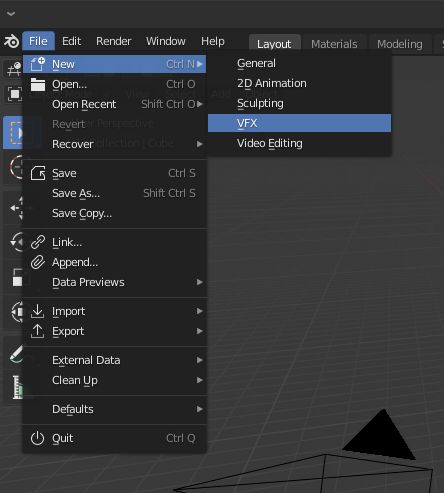Screen dimensions: 444x493
Task: Select Append... in the File menu
Action: 114,262
